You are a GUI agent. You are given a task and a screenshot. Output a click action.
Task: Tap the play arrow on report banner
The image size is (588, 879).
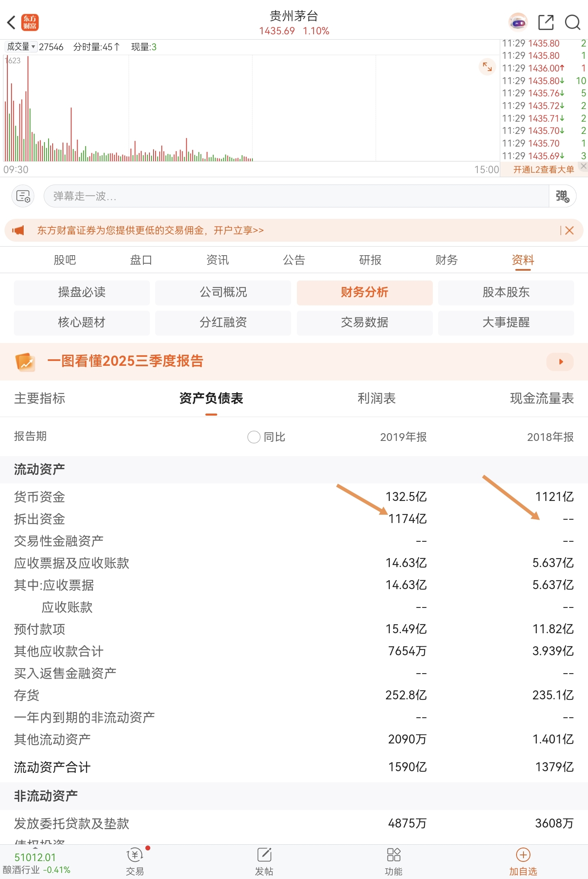pyautogui.click(x=560, y=362)
